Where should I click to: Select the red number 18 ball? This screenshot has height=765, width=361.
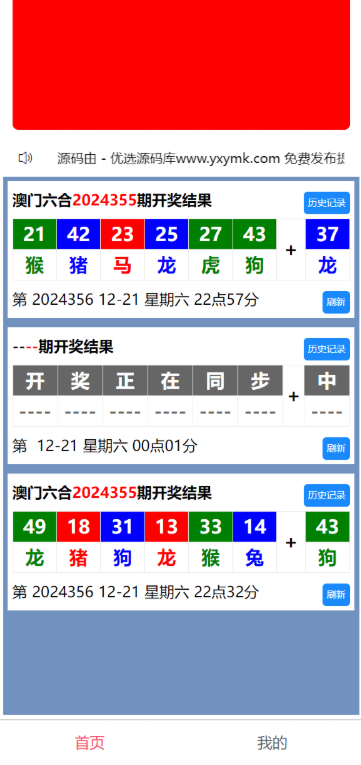pos(79,527)
